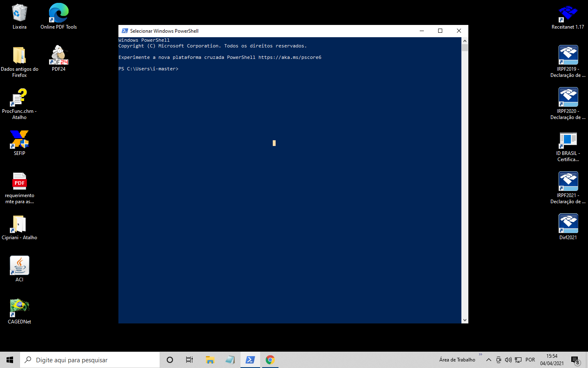Click the Digite aqui para pesquisar box
The width and height of the screenshot is (588, 368).
pyautogui.click(x=90, y=360)
